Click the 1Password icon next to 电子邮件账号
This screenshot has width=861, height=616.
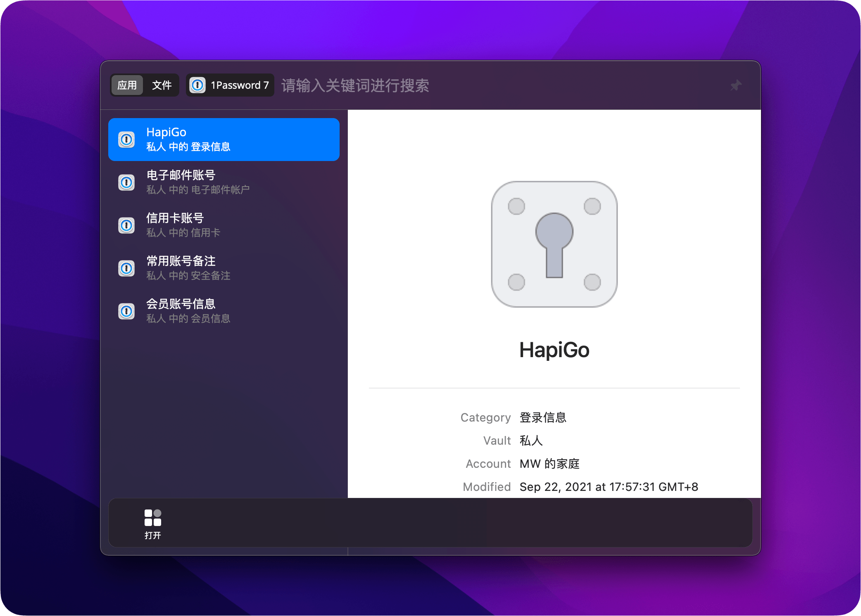click(x=126, y=182)
